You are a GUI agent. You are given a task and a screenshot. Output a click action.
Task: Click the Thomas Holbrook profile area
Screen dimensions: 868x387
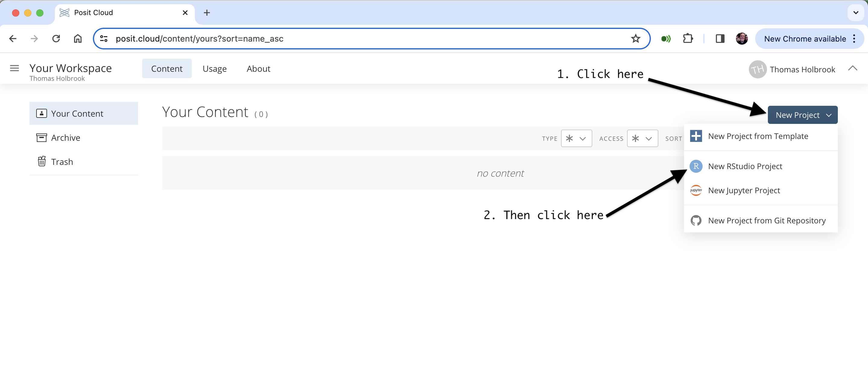tap(803, 68)
